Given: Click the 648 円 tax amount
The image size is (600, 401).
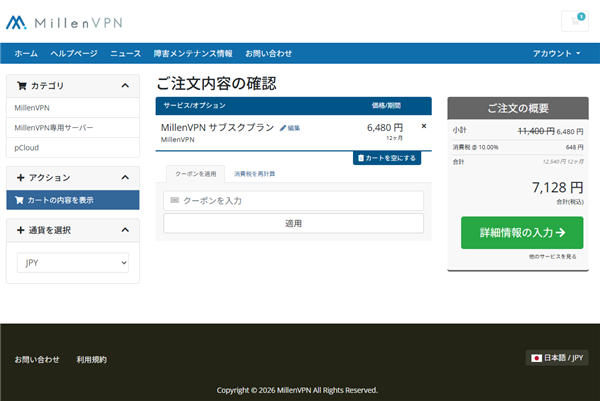Looking at the screenshot, I should tap(575, 147).
